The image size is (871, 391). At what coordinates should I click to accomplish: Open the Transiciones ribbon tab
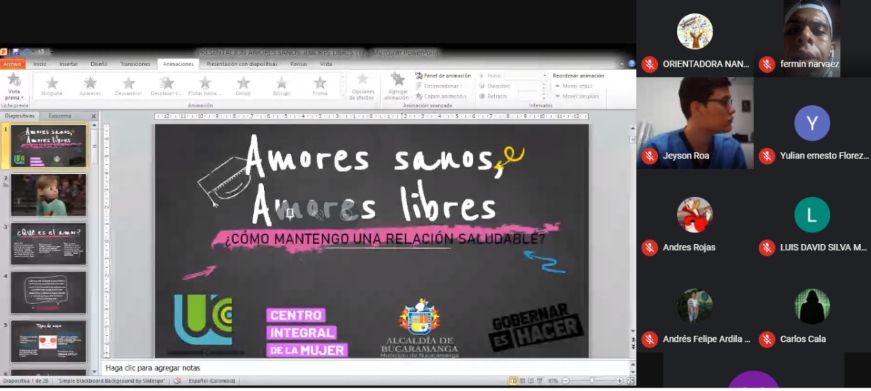tap(136, 64)
